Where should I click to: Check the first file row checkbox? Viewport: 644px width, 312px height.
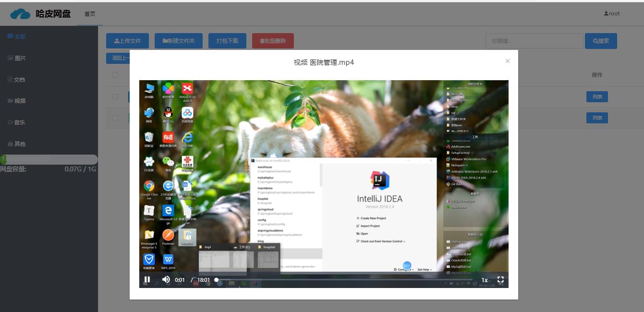point(115,96)
